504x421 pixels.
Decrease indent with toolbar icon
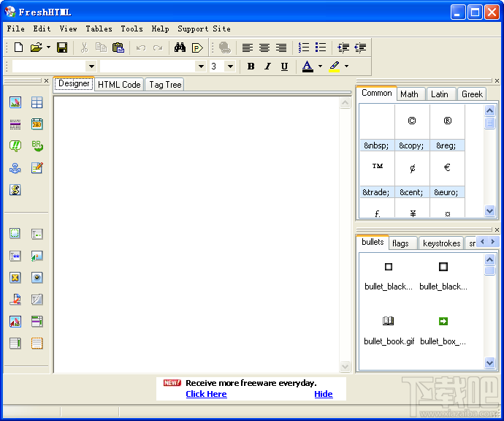(x=360, y=48)
